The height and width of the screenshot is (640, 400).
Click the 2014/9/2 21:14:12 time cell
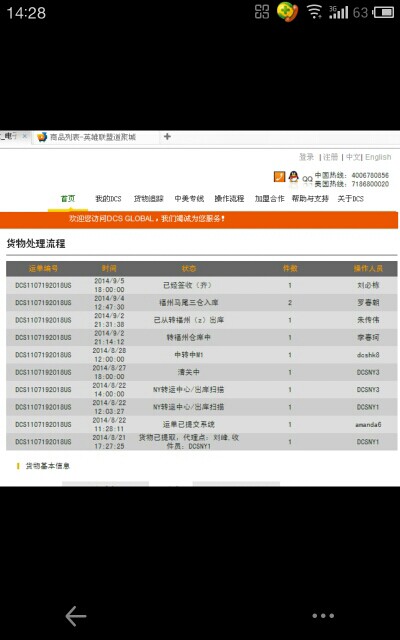[x=109, y=338]
